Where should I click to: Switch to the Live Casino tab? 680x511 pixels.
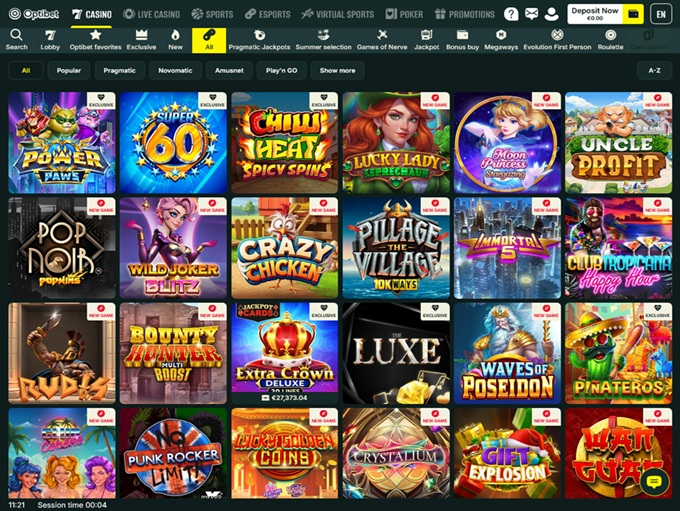coord(152,14)
